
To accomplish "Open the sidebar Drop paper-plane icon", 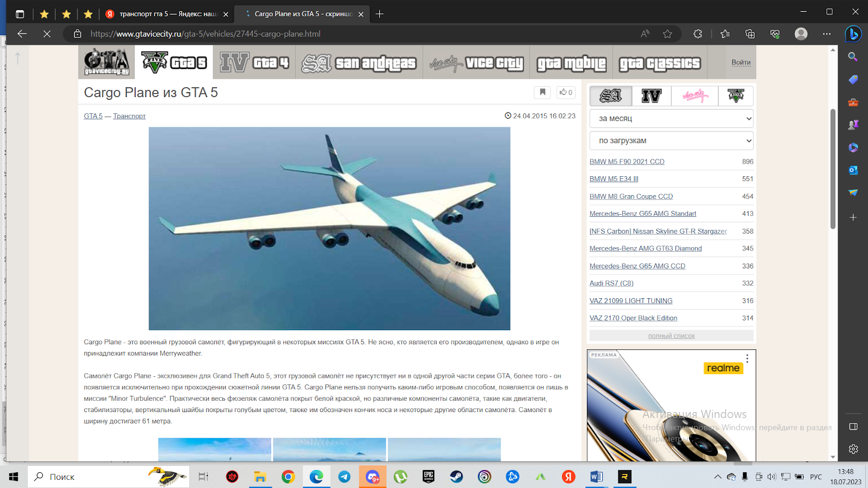I will [853, 192].
